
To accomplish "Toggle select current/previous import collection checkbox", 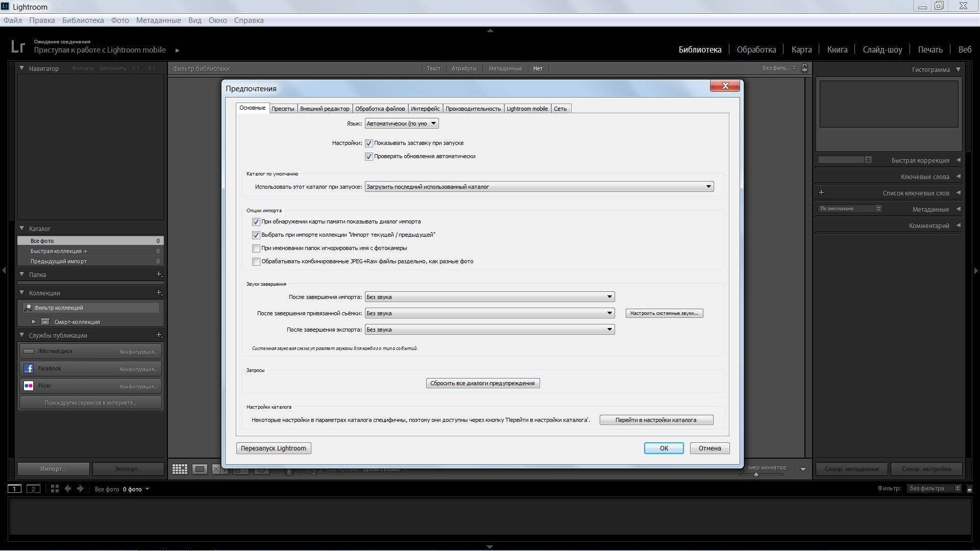I will (x=256, y=235).
